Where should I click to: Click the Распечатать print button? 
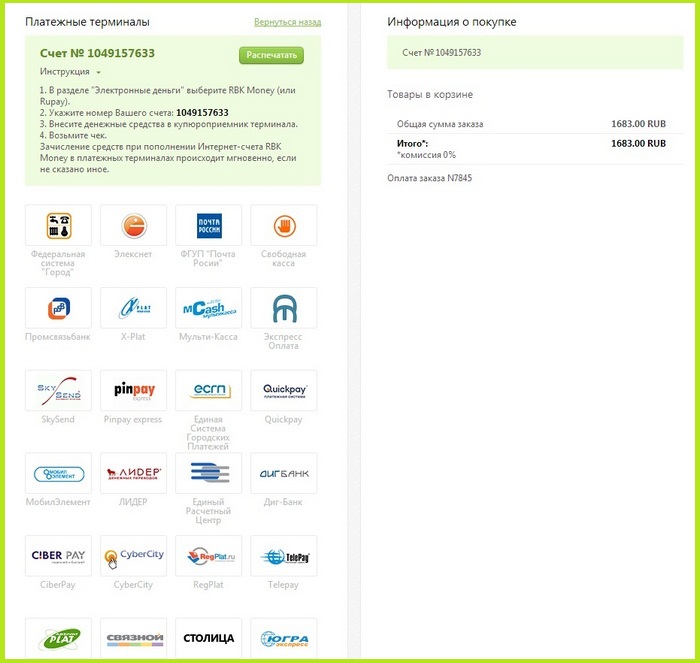[x=271, y=55]
